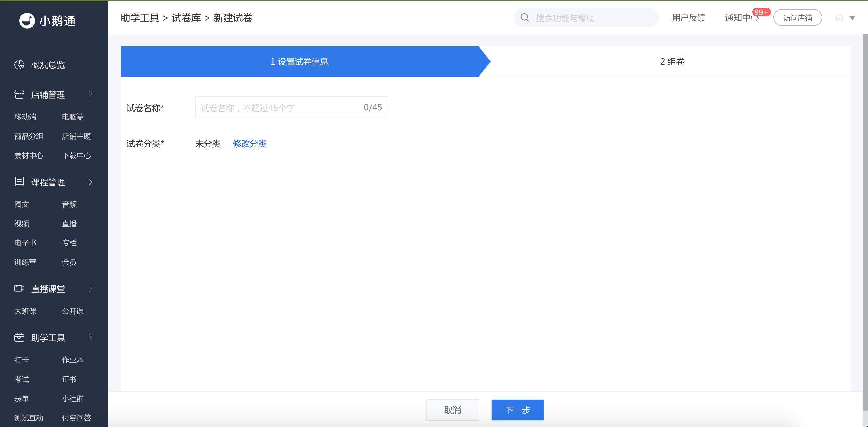The height and width of the screenshot is (427, 868).
Task: Click the 小鹅通 logo icon
Action: point(27,21)
